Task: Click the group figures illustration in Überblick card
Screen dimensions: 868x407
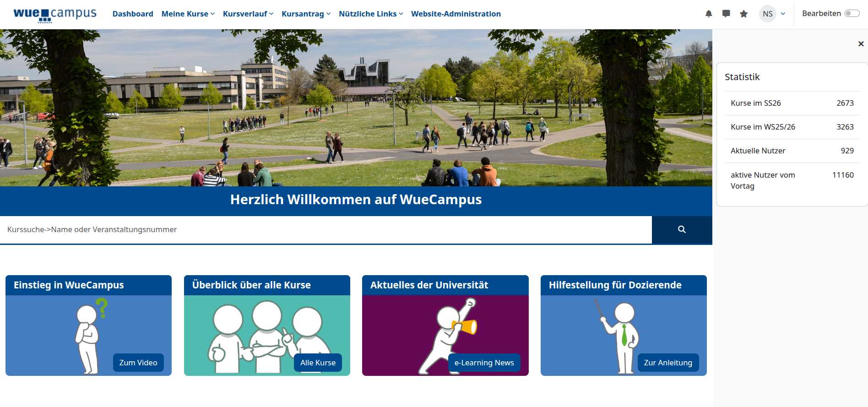Action: pos(269,336)
